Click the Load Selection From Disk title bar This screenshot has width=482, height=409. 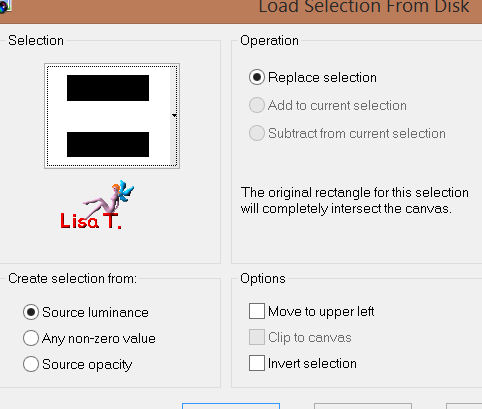pos(241,11)
